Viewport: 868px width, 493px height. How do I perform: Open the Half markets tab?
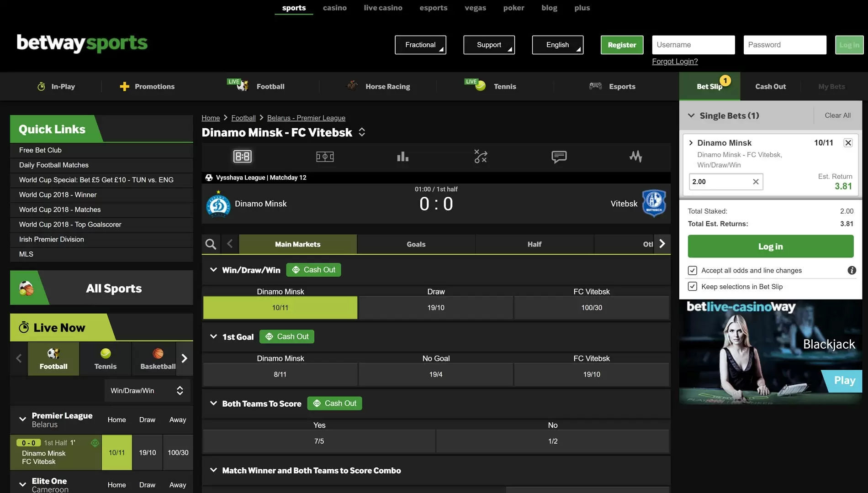[535, 244]
